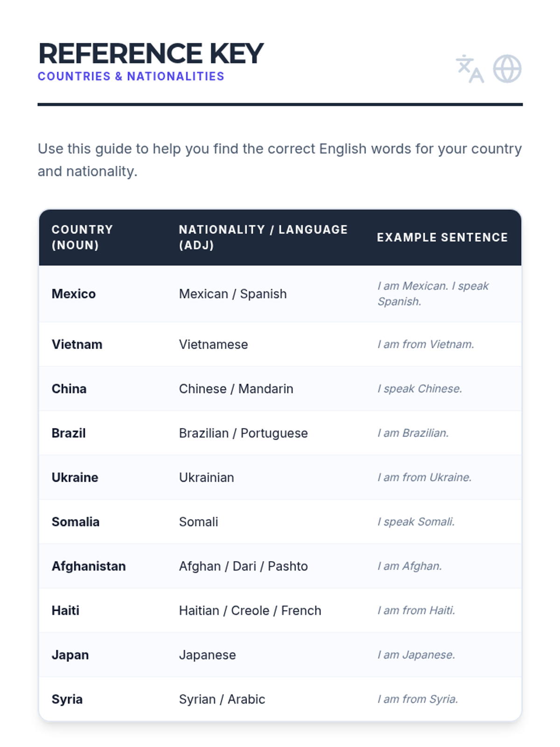Screen dimensions: 560x747
Task: Select the Country (Noun) column header
Action: coord(83,237)
